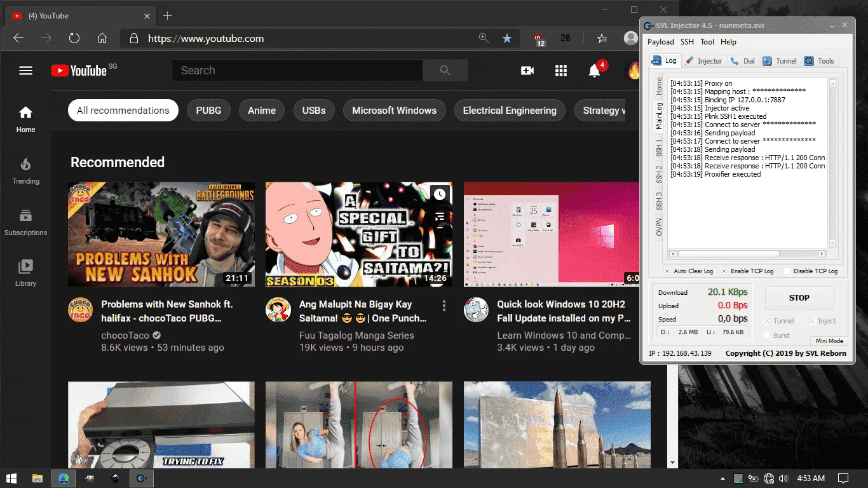Switch to the Tunnel tab
The image size is (868, 488).
click(780, 61)
